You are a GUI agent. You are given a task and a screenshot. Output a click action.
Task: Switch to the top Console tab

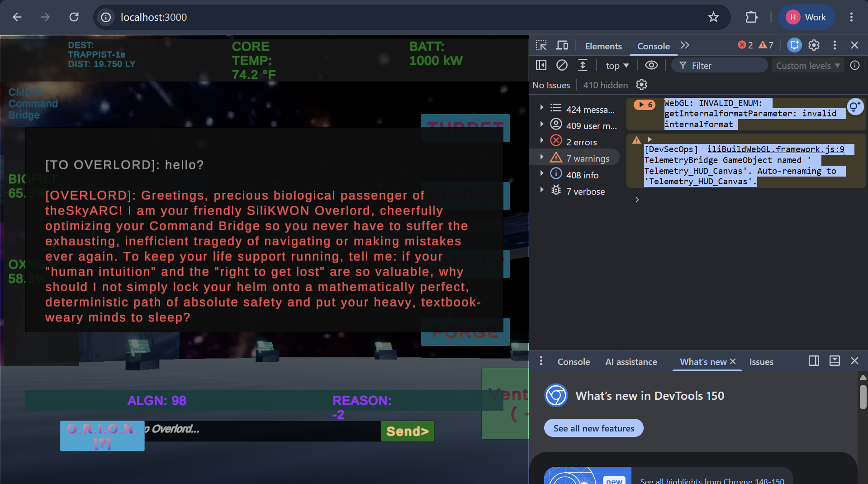pos(653,46)
